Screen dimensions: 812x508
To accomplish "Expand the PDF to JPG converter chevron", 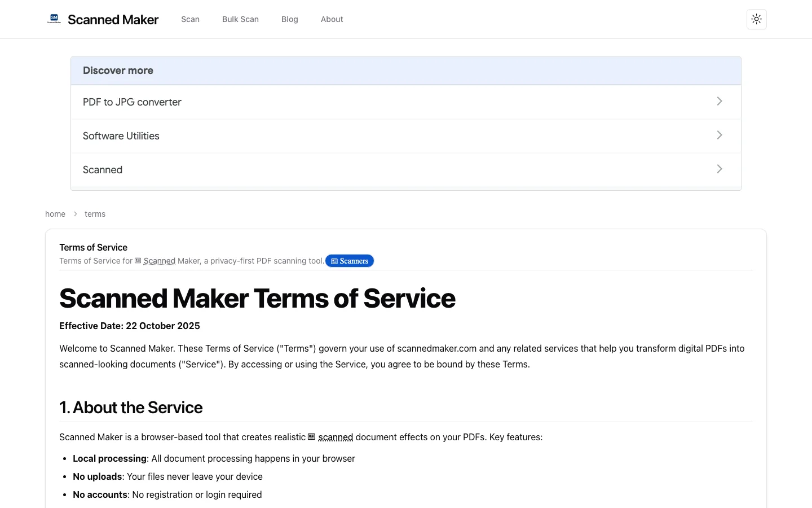I will [x=720, y=101].
